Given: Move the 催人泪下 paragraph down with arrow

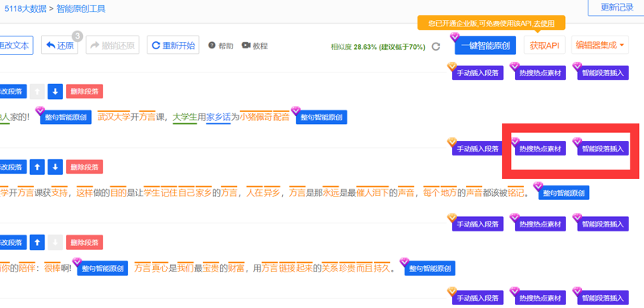Looking at the screenshot, I should click(55, 167).
